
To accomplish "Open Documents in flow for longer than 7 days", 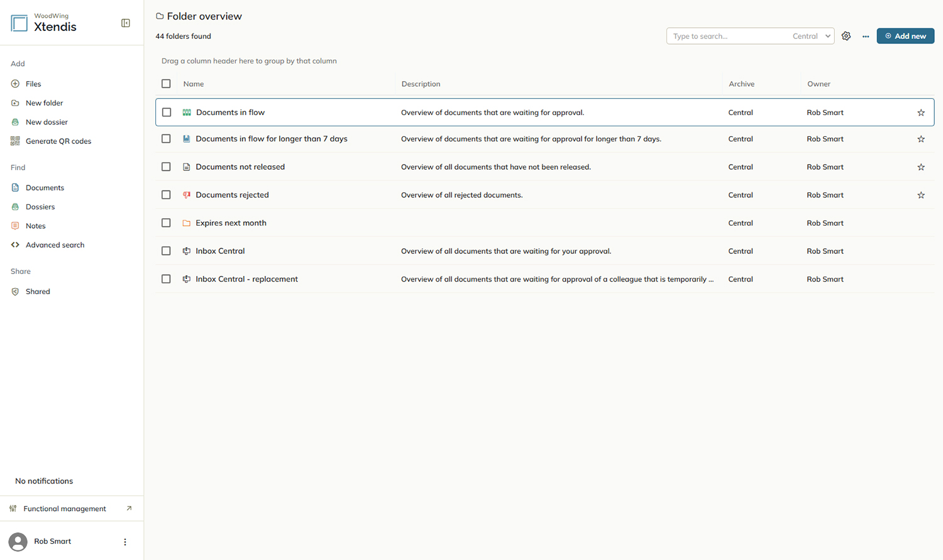I will (x=272, y=139).
